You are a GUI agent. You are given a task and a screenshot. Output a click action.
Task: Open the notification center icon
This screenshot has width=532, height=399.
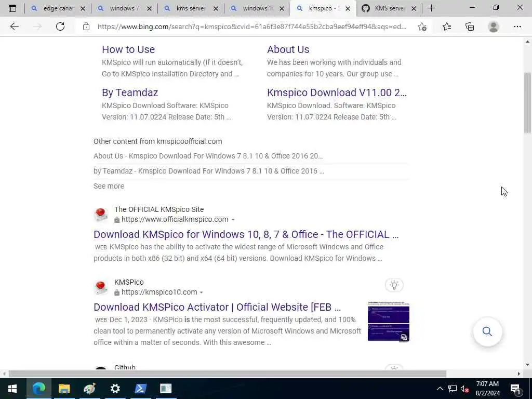[516, 389]
